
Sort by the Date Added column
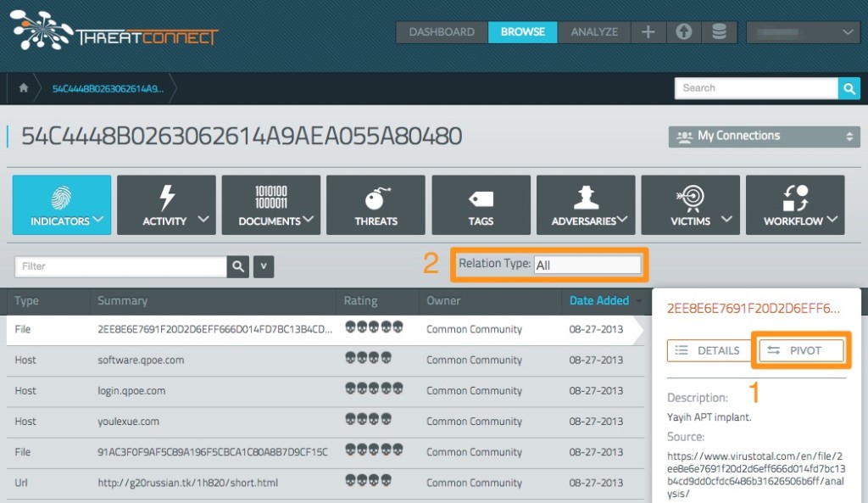tap(599, 301)
